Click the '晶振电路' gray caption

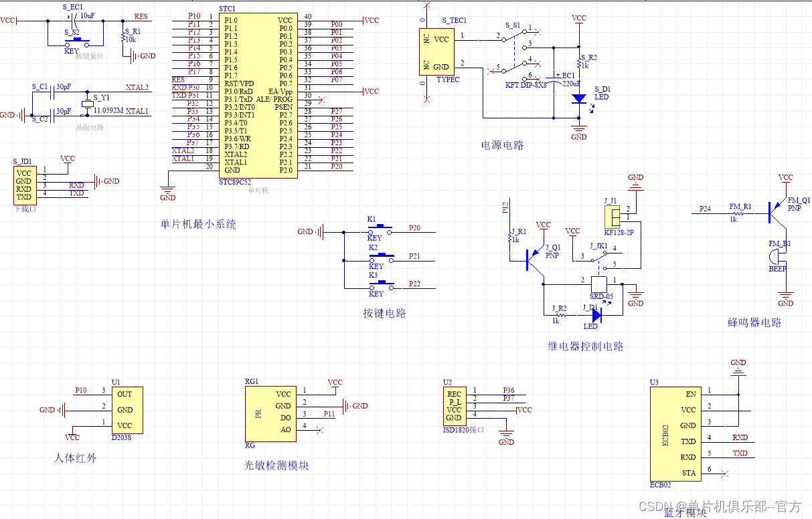click(90, 127)
